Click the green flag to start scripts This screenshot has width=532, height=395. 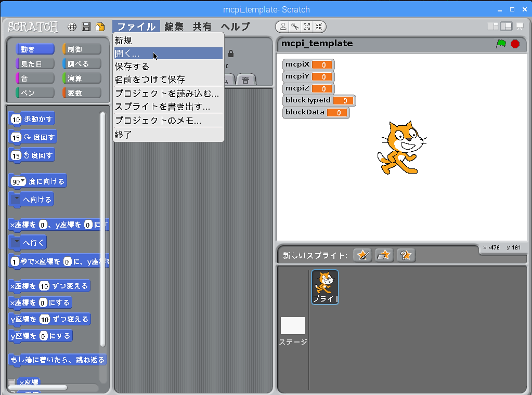pyautogui.click(x=501, y=44)
